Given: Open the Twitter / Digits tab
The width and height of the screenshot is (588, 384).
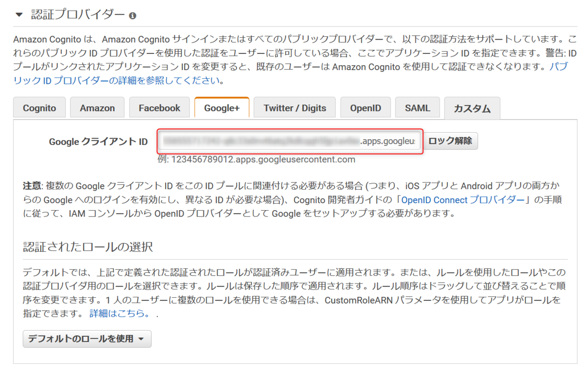Looking at the screenshot, I should point(295,108).
